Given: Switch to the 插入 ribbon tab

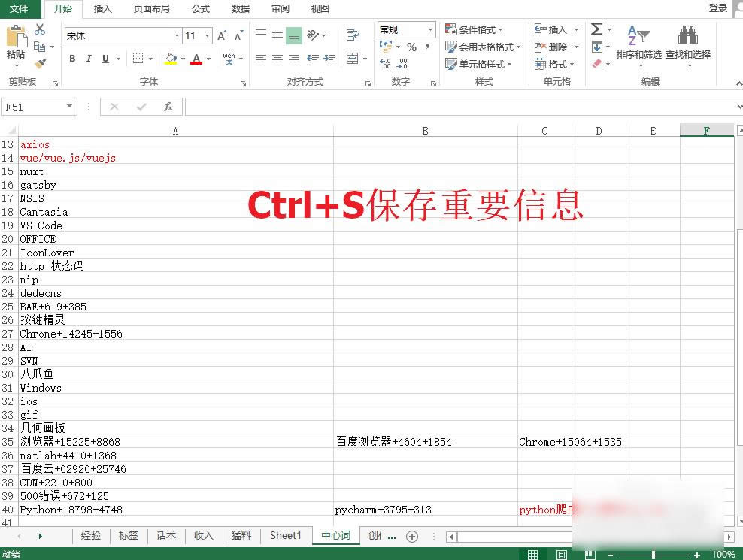Looking at the screenshot, I should (x=103, y=8).
